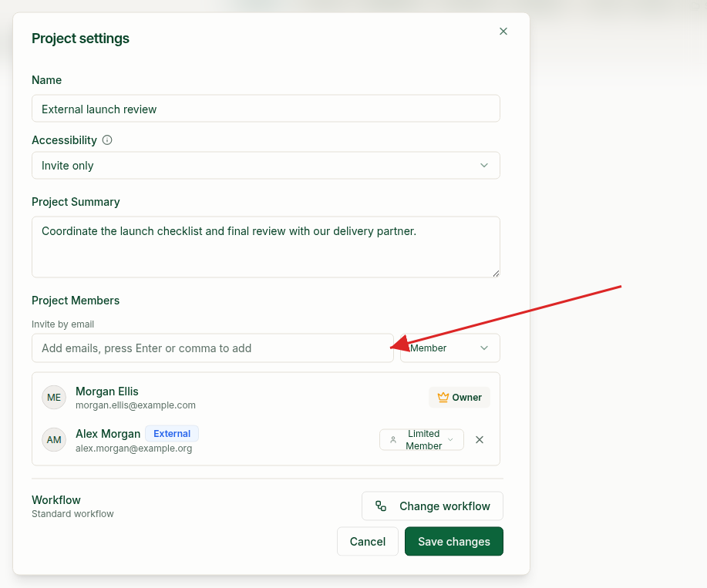Click into the Project Summary text area
This screenshot has height=588, width=707.
coord(265,247)
